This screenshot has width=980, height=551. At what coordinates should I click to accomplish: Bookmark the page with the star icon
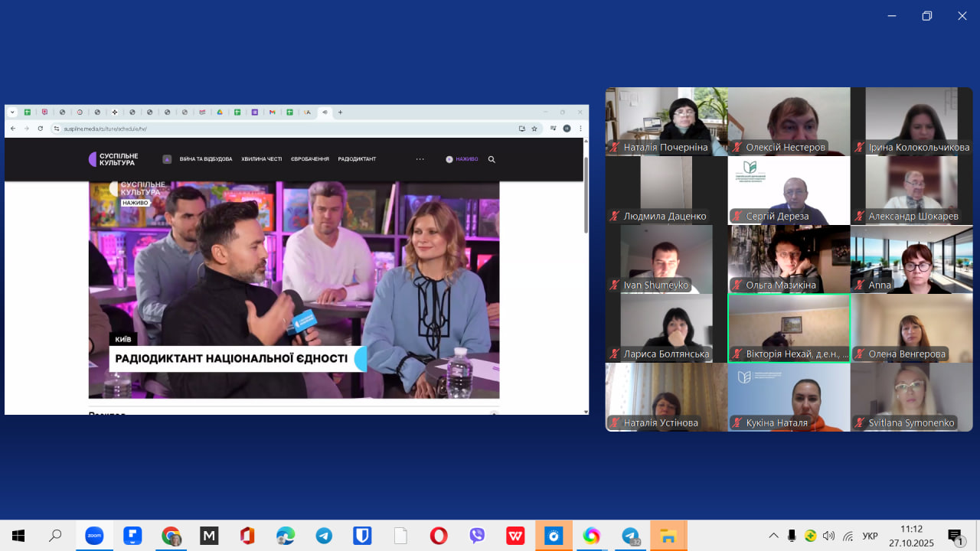(x=534, y=129)
